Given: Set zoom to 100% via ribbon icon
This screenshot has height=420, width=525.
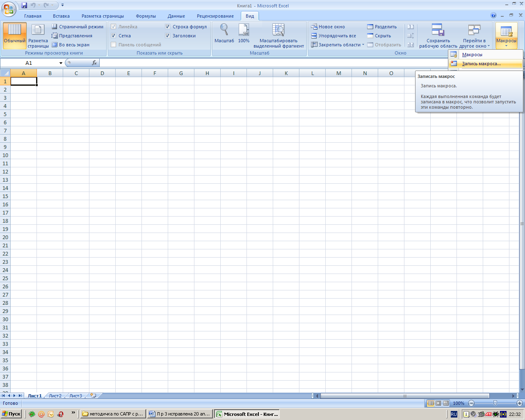Looking at the screenshot, I should (244, 34).
